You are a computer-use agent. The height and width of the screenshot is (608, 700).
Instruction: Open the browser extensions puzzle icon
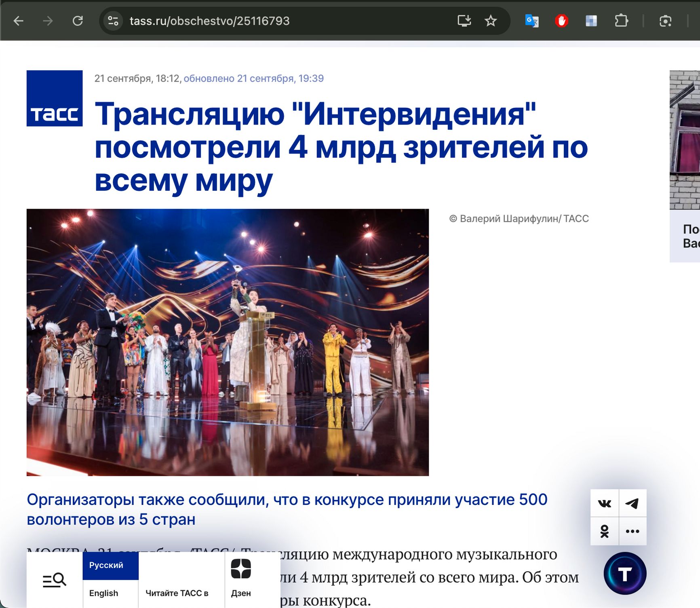click(621, 21)
